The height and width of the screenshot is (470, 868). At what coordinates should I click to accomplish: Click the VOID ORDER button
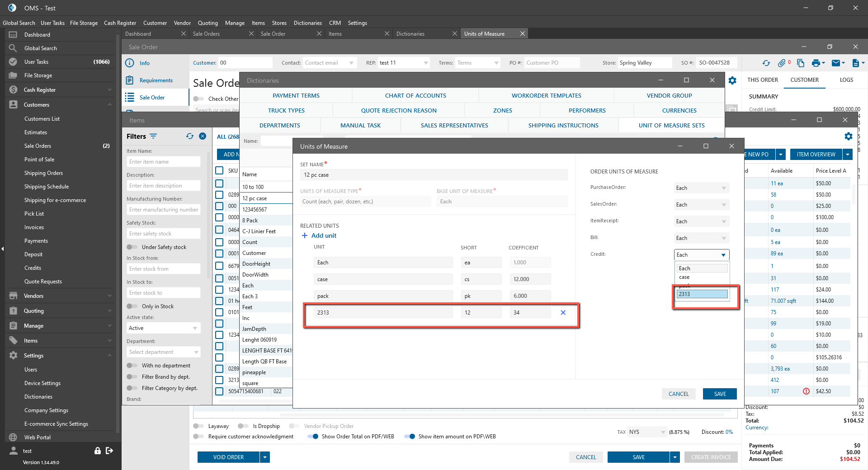[x=228, y=457]
